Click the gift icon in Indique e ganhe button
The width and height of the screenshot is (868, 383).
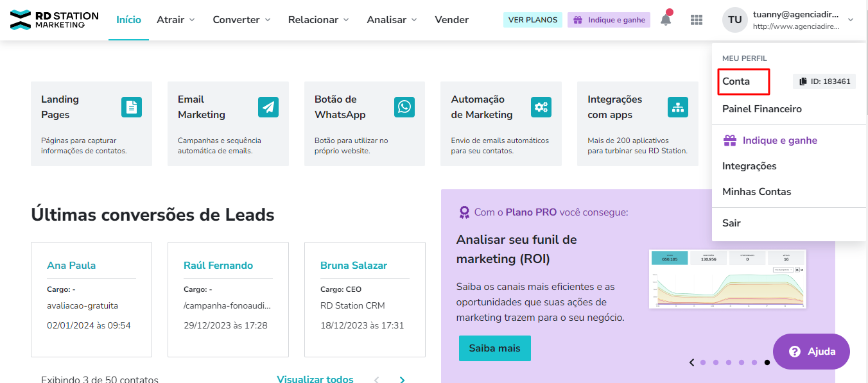coord(578,20)
